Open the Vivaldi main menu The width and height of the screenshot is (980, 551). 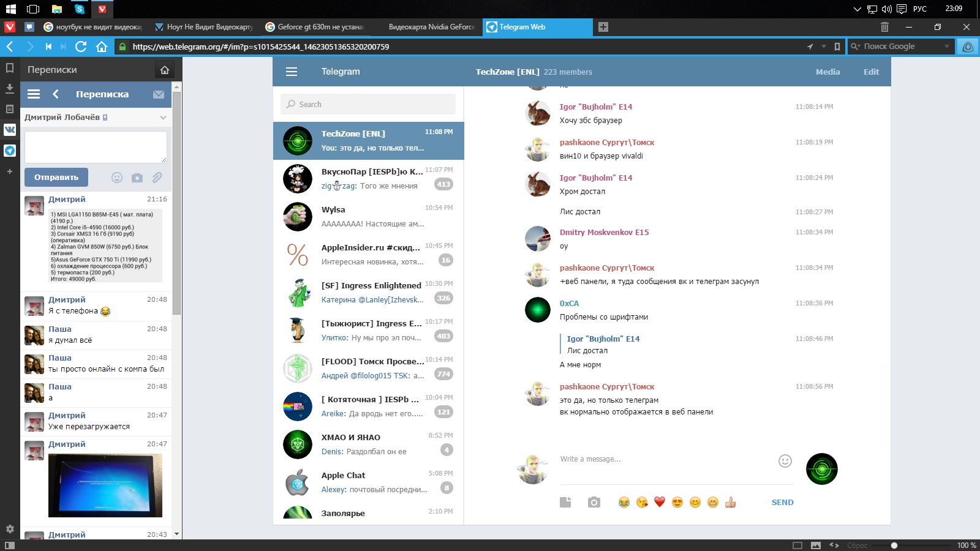pos(10,27)
